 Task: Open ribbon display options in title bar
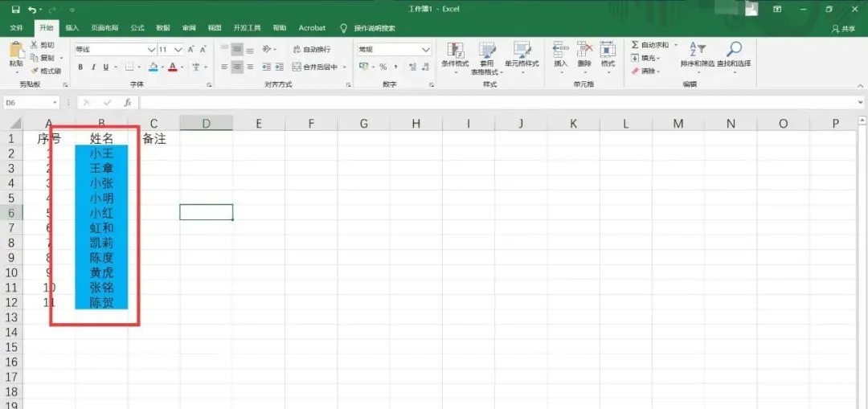[777, 10]
